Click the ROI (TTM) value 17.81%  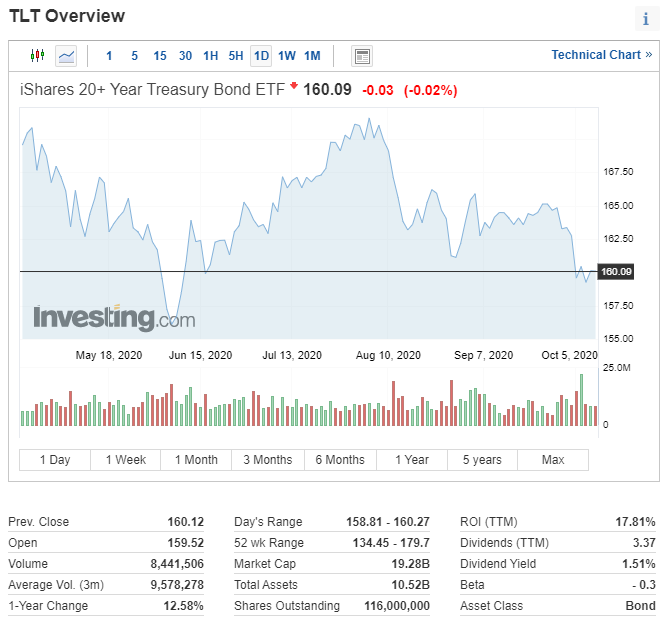[636, 522]
